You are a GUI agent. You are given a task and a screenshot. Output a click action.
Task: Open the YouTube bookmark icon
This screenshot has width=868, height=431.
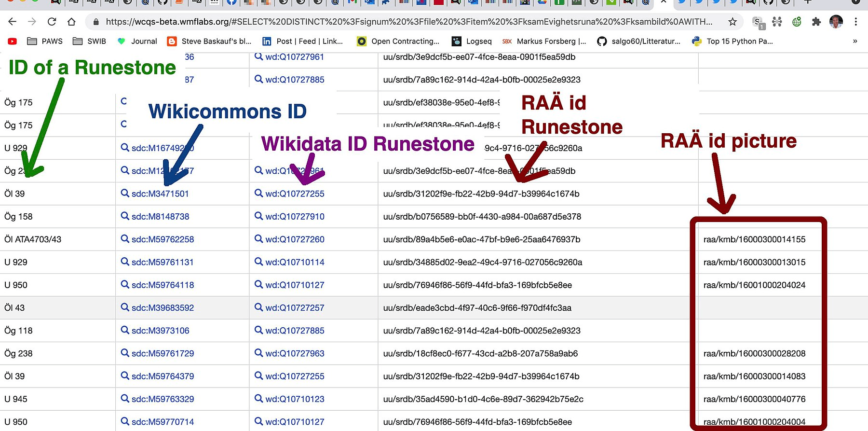[13, 42]
